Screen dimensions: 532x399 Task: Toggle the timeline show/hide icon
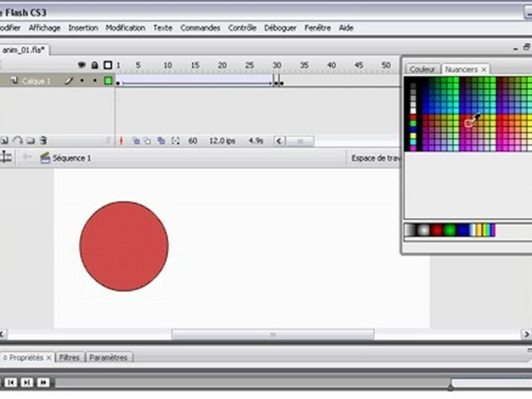6,157
